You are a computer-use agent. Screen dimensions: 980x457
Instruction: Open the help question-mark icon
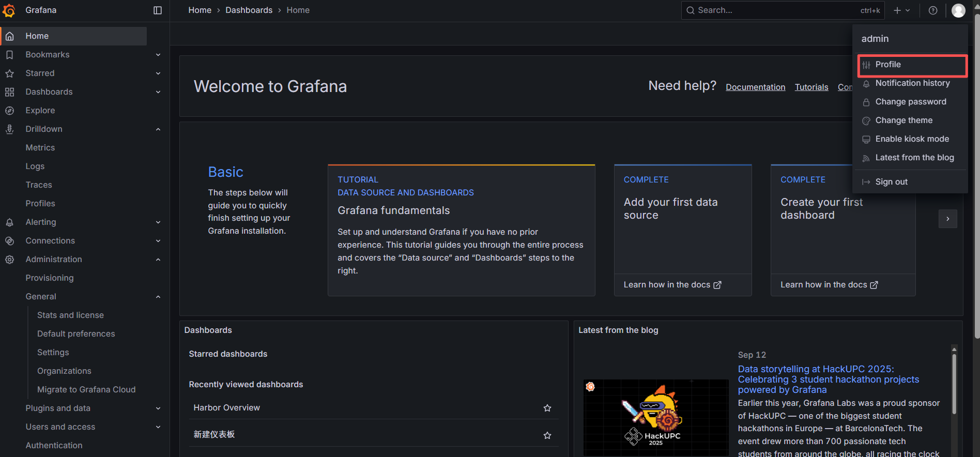[x=933, y=10]
